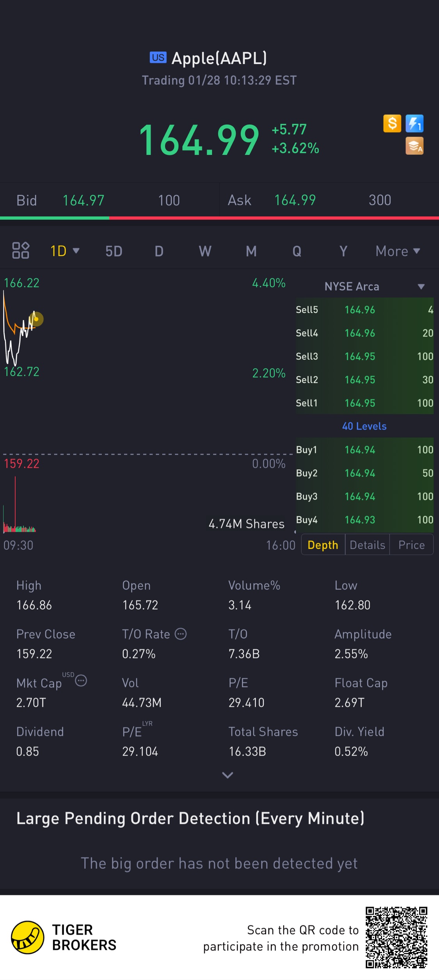Tap info icon next to Mkt Cap
The width and height of the screenshot is (439, 980).
81,681
